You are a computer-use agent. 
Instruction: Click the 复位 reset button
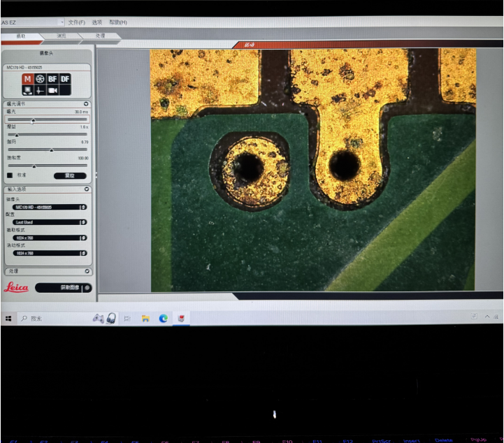click(70, 175)
